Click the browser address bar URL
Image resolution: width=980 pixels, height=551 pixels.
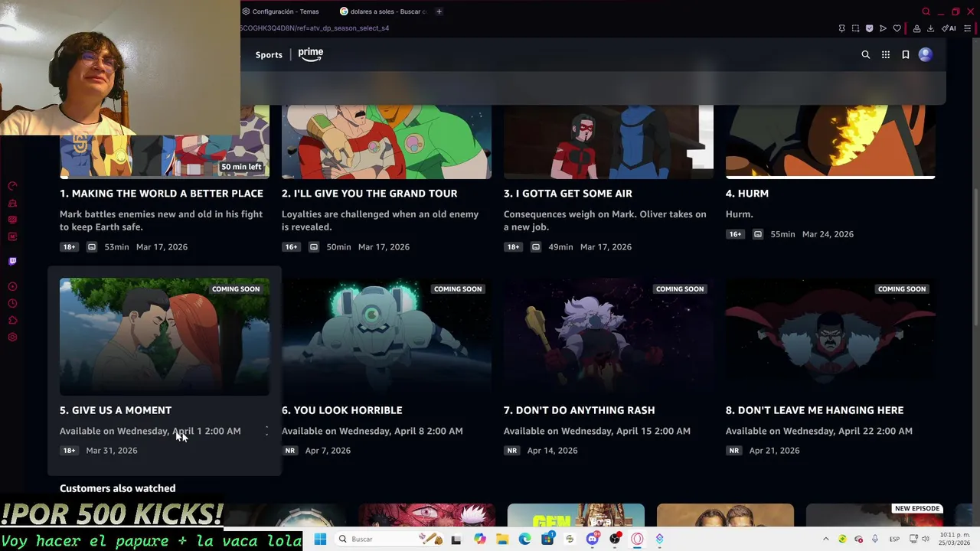[315, 28]
